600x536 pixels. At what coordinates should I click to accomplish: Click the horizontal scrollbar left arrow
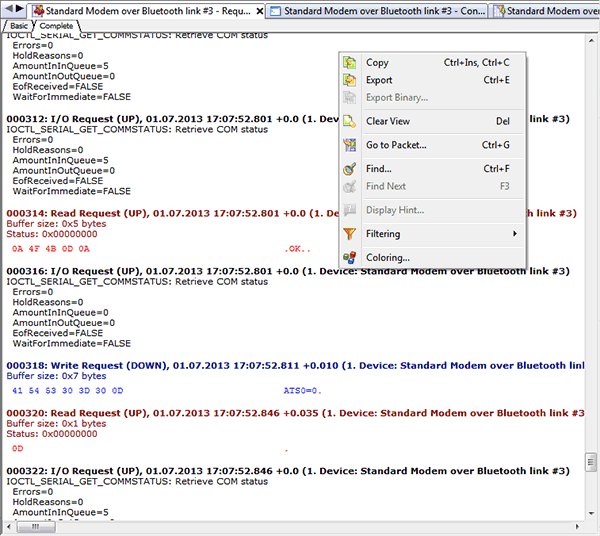point(9,527)
